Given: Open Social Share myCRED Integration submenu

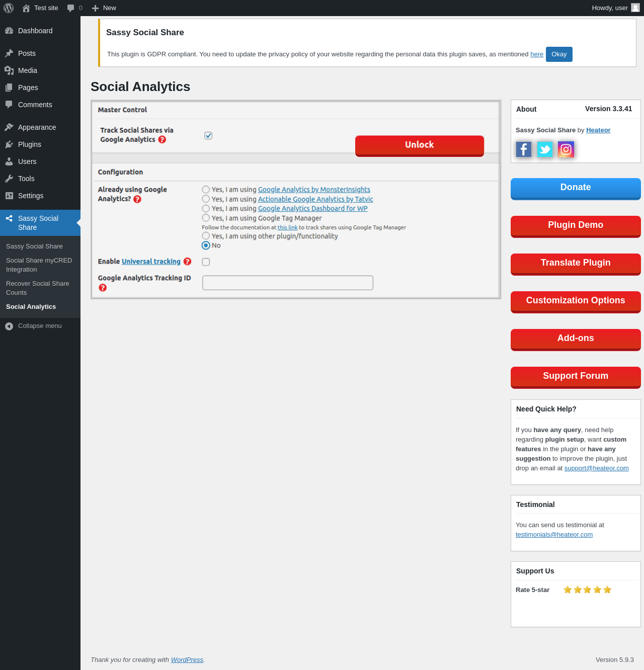Looking at the screenshot, I should click(x=39, y=265).
